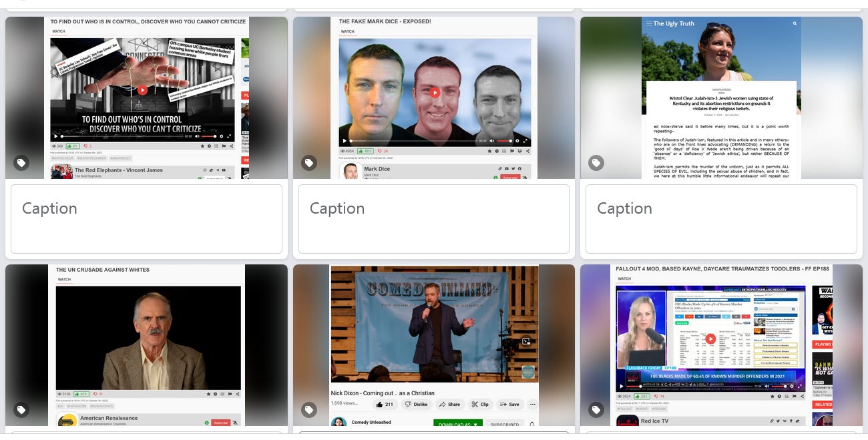Click Caption field under 'Fake Mark Dice' image
Image resolution: width=868 pixels, height=440 pixels.
[434, 219]
